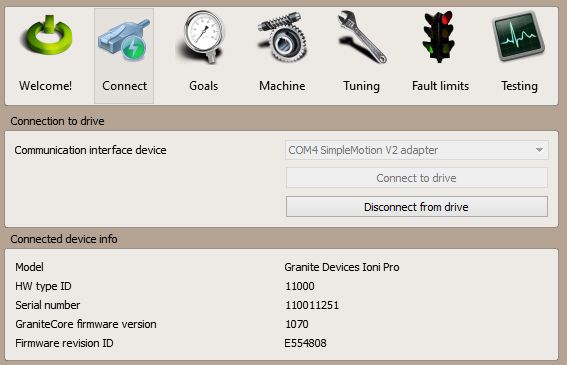Screen dimensions: 567x365
Task: Select the Communication interface device label
Action: pos(90,150)
